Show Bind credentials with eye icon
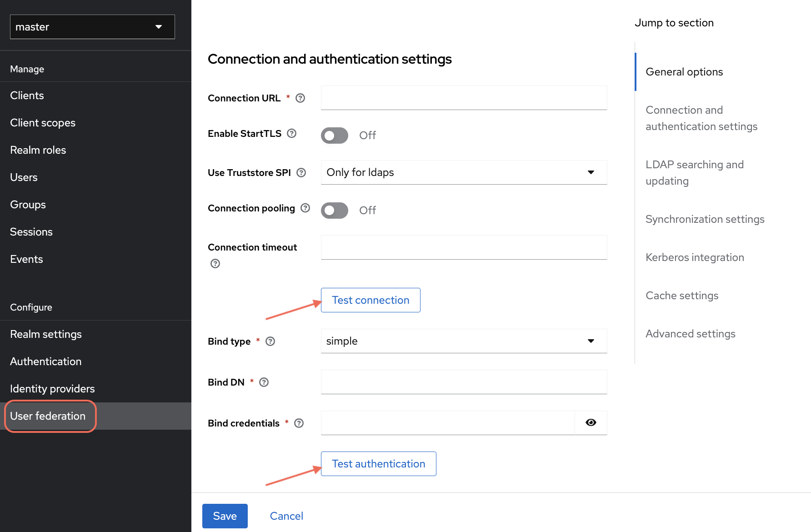 click(591, 423)
